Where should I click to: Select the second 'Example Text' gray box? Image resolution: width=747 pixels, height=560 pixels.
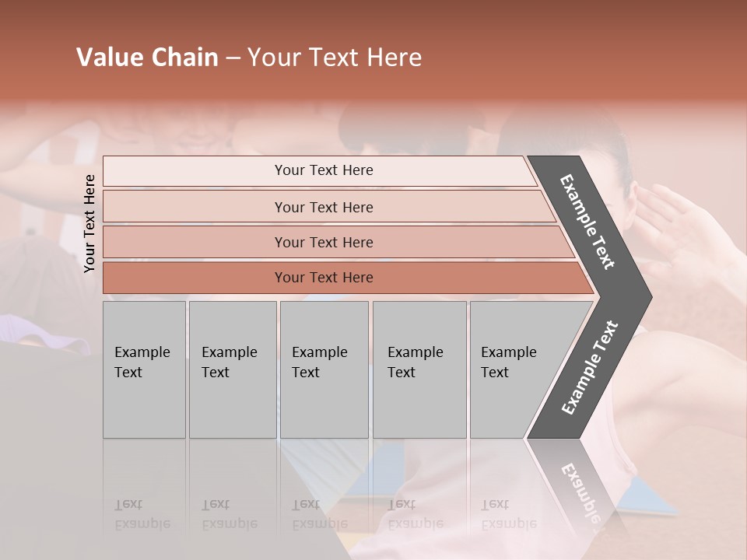(x=232, y=369)
